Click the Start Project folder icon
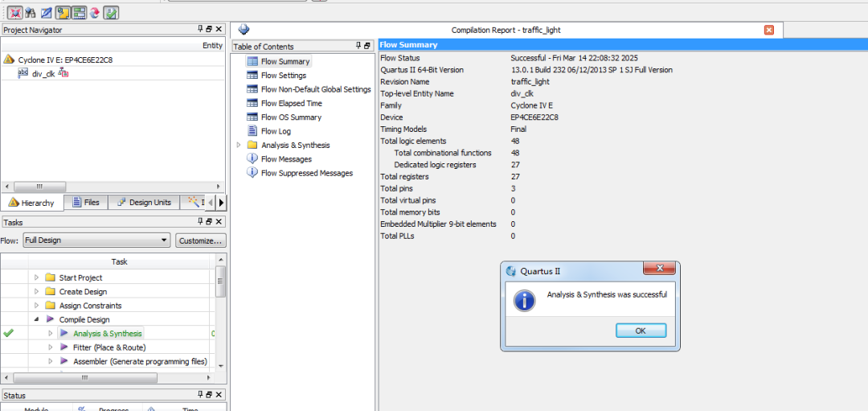 51,277
